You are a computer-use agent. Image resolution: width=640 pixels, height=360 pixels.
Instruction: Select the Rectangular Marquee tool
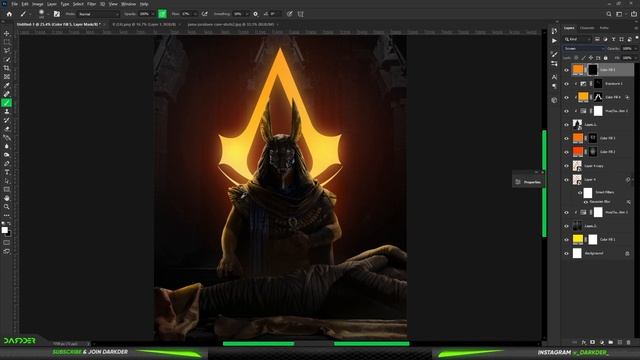pos(7,42)
